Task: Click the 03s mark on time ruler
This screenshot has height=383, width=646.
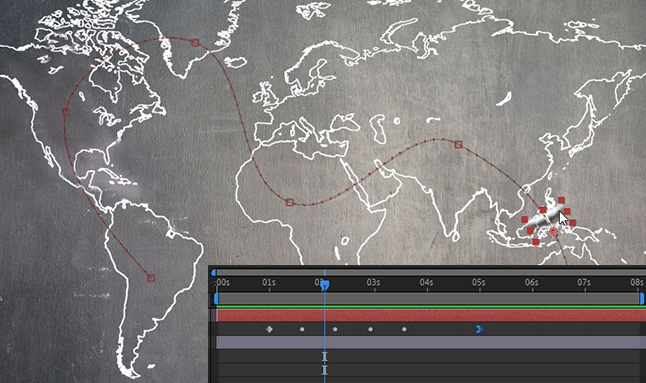Action: tap(373, 283)
